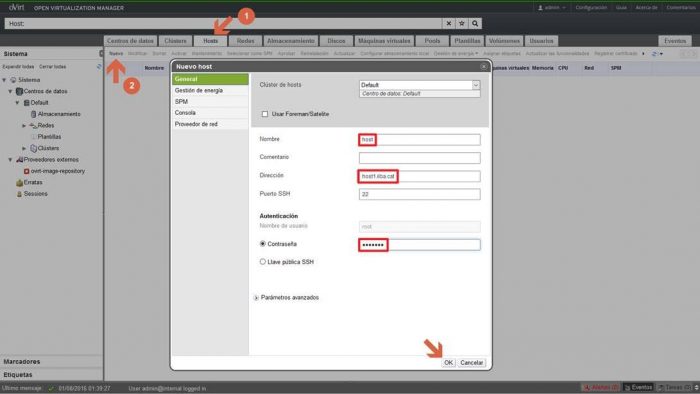Viewport: 700px width, 394px height.
Task: Select the Contraseña radio button
Action: 262,244
